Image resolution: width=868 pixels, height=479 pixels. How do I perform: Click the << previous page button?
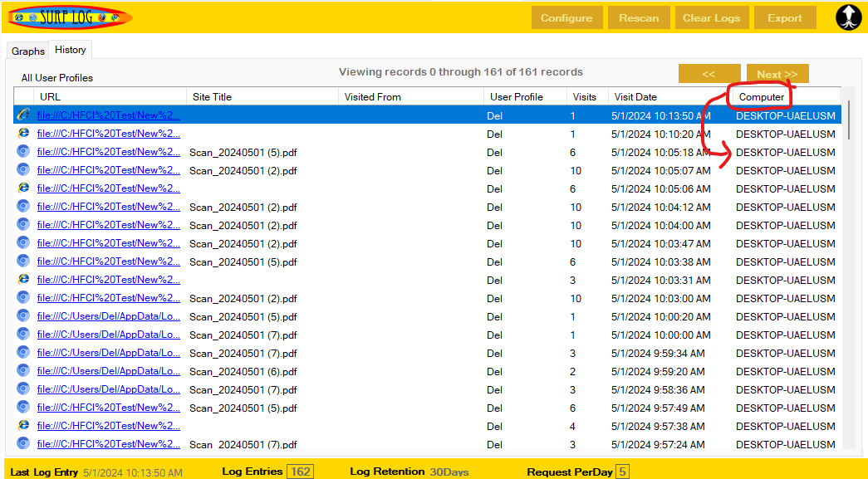tap(709, 73)
